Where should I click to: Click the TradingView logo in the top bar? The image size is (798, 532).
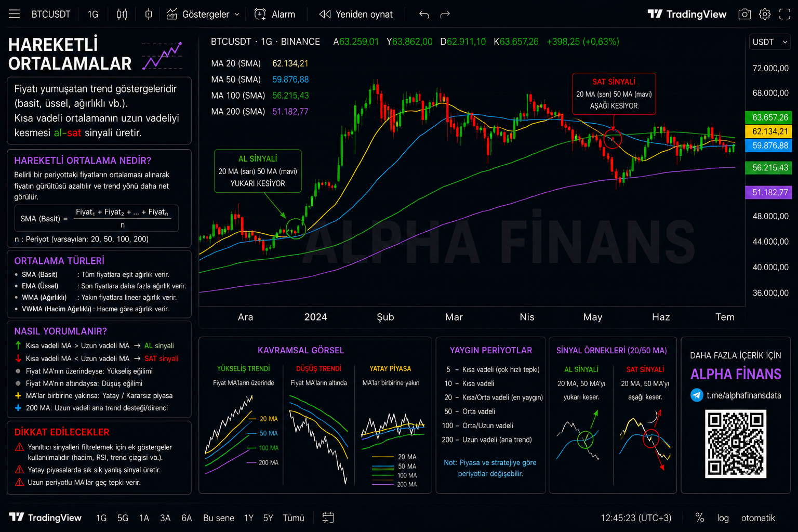pos(687,14)
